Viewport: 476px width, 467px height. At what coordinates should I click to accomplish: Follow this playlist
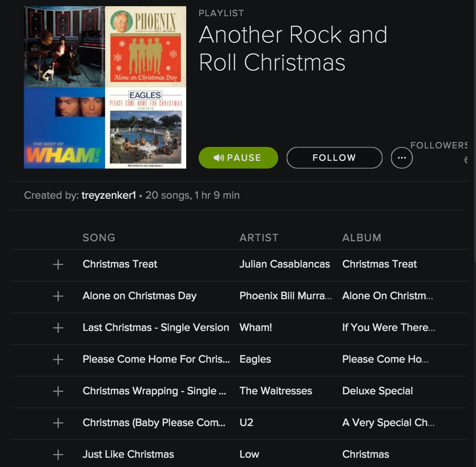click(334, 158)
